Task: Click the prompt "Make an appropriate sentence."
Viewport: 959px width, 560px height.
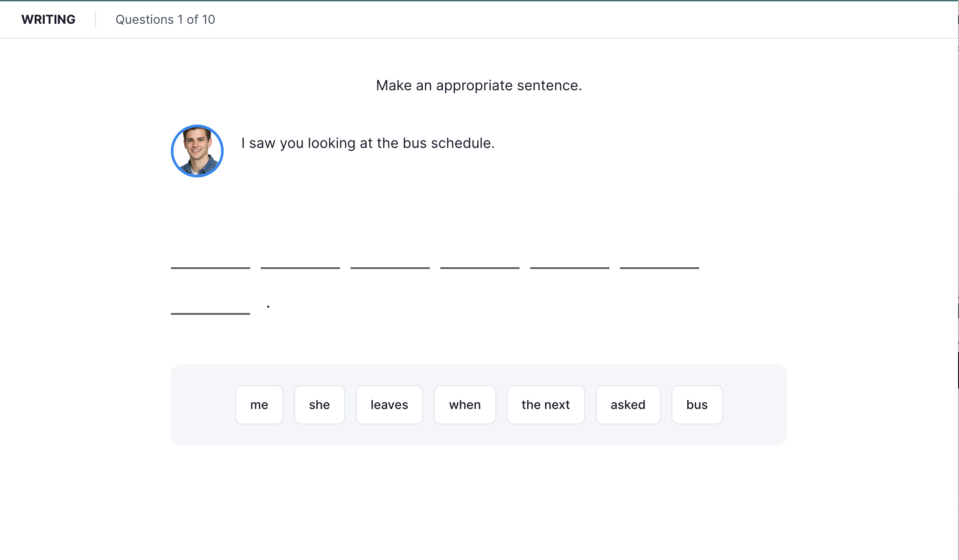Action: click(479, 85)
